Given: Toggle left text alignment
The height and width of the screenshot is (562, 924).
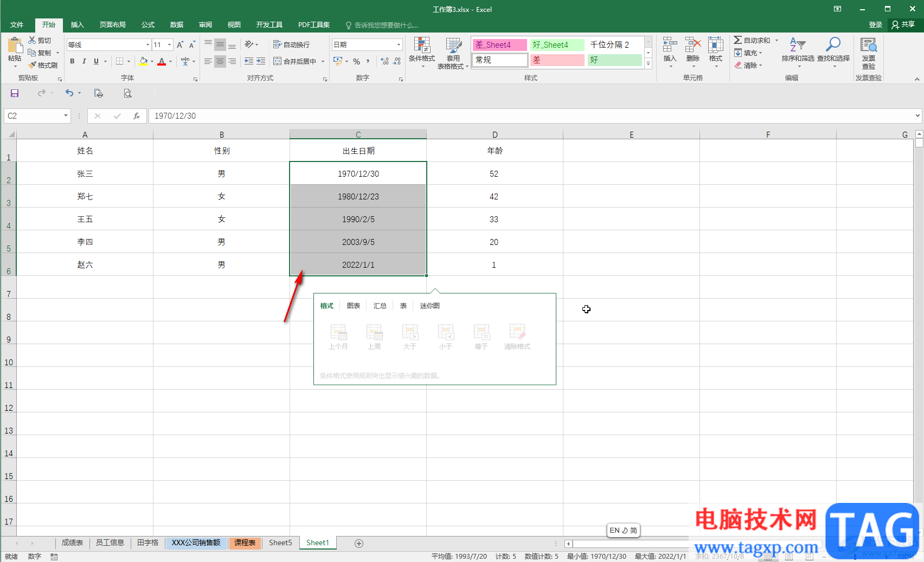Looking at the screenshot, I should (208, 61).
